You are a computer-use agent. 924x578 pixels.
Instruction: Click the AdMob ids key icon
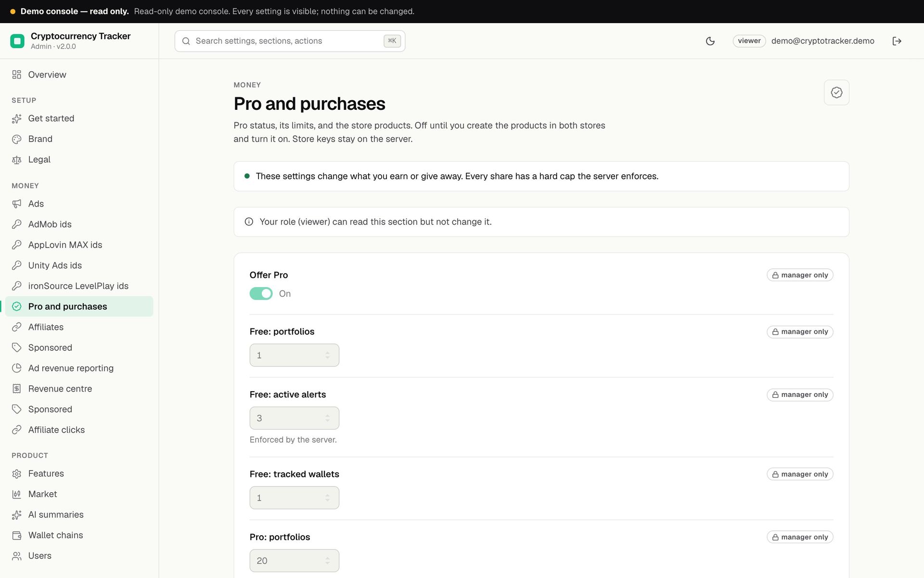click(x=17, y=224)
